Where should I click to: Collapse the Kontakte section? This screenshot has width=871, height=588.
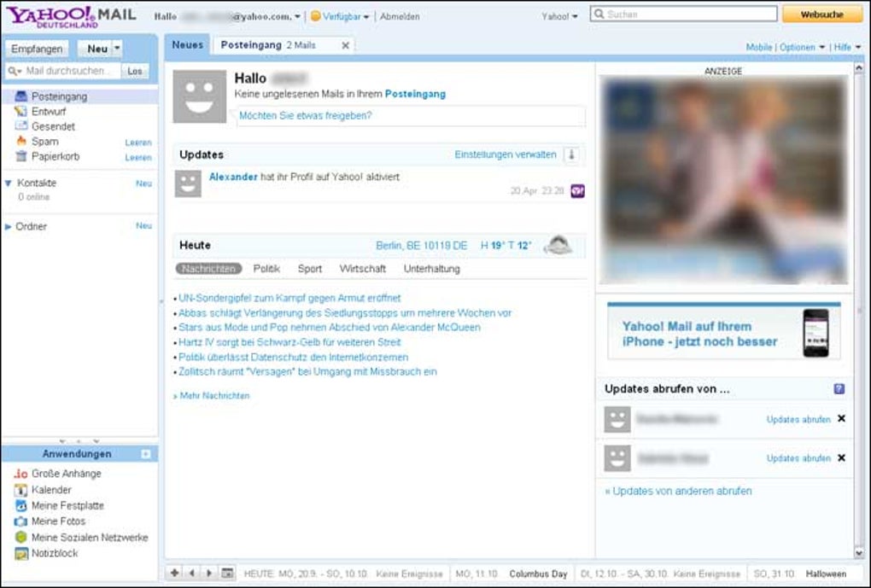[9, 183]
